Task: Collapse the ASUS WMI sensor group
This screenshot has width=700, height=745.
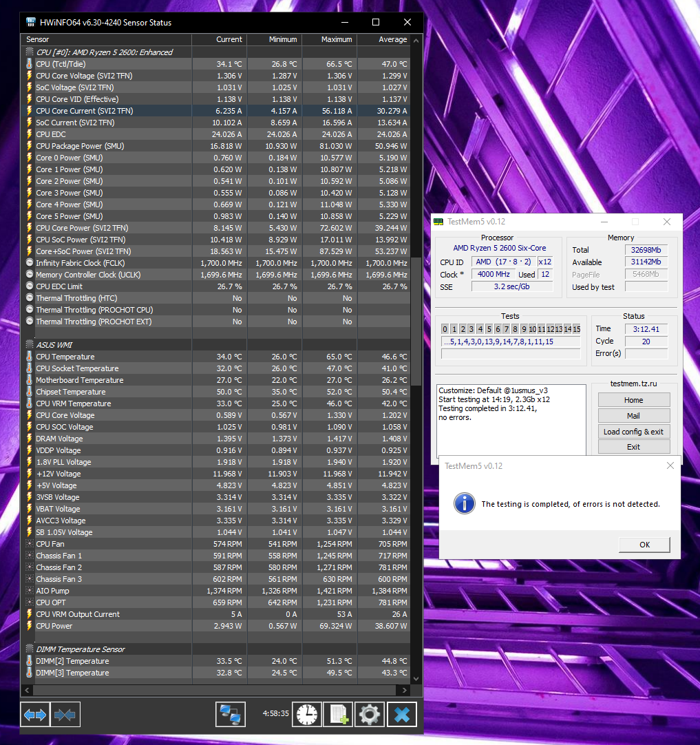Action: pos(30,345)
